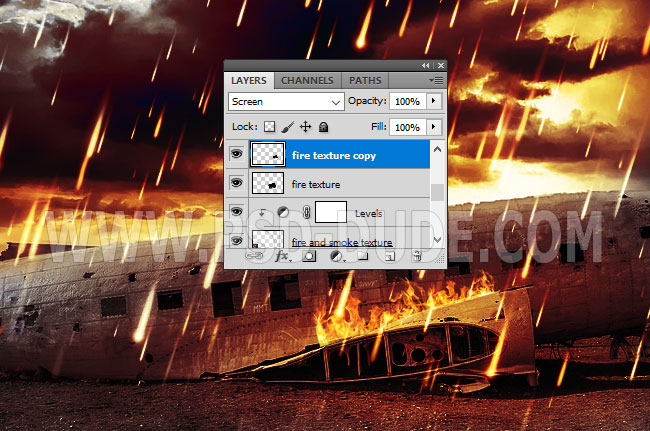Lock position move icon

pyautogui.click(x=306, y=127)
